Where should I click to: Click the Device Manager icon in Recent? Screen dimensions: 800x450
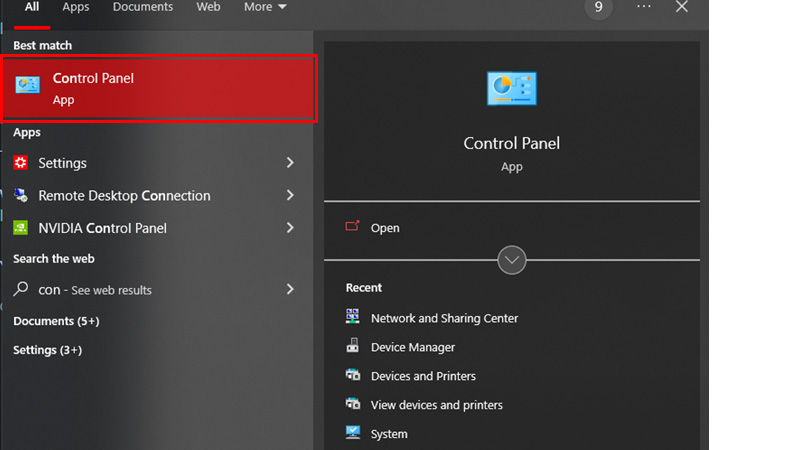[353, 347]
